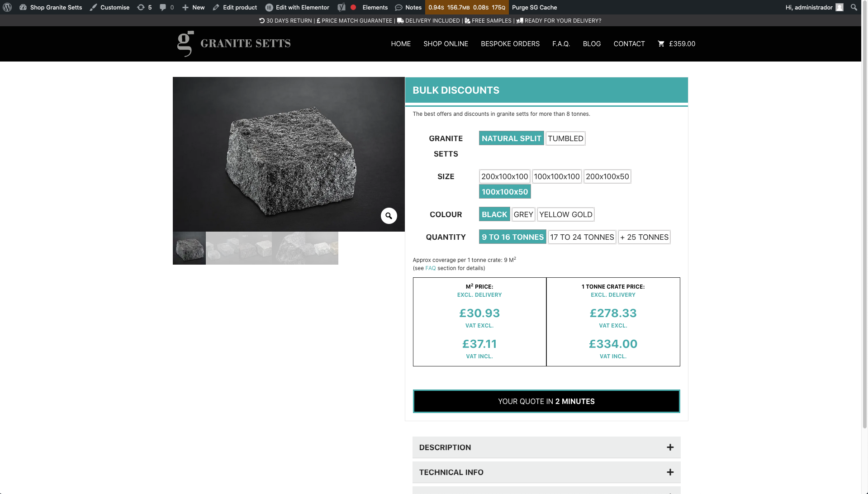Select size 100x100x50

(505, 192)
